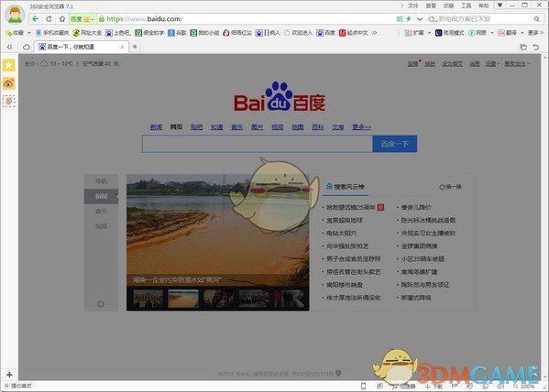Open the 更多>> link above search box
The image size is (549, 392).
click(361, 126)
